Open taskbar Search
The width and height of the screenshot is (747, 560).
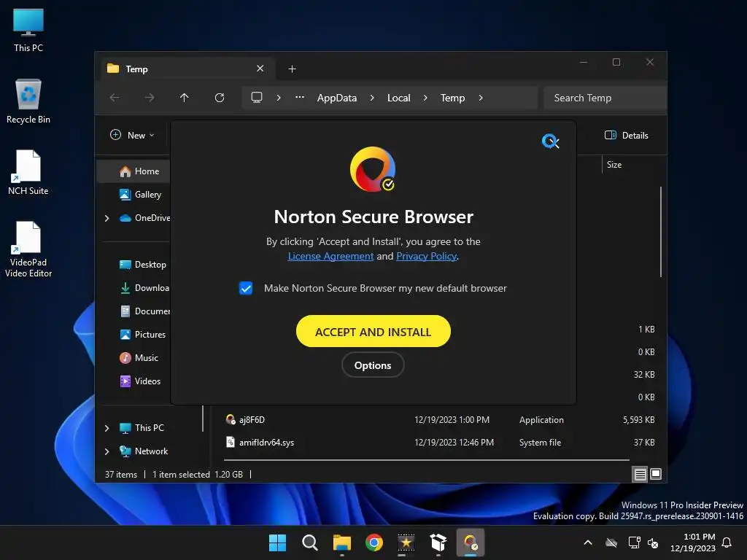[309, 542]
